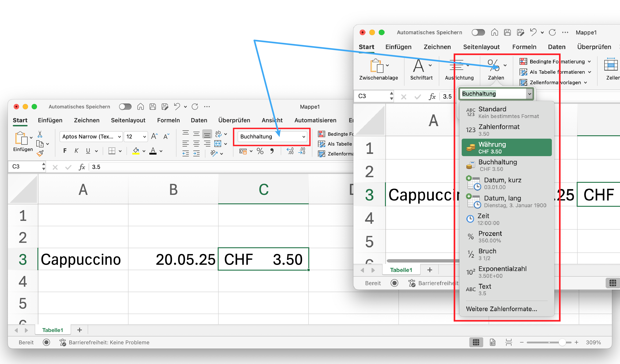Viewport: 620px width, 364px height.
Task: Click the increase indent icon
Action: 196,154
